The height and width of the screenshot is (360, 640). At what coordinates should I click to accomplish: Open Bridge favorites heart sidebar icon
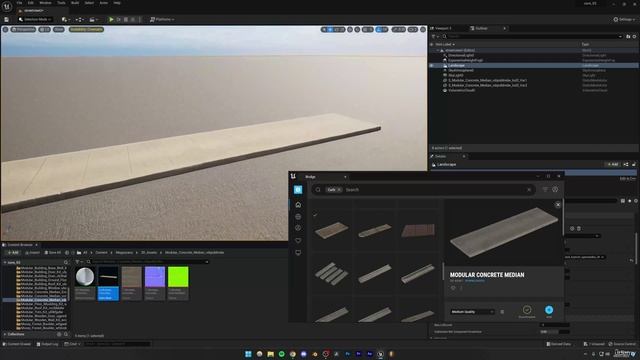coord(298,240)
